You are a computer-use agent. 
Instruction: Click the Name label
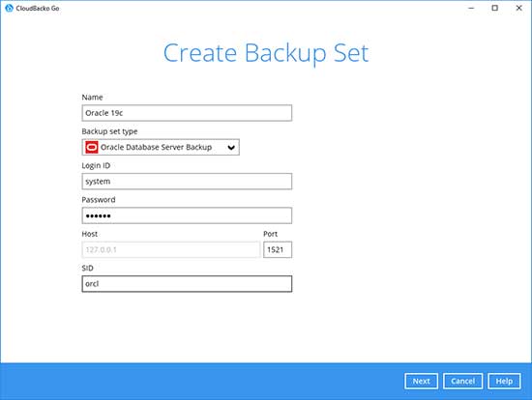[92, 98]
